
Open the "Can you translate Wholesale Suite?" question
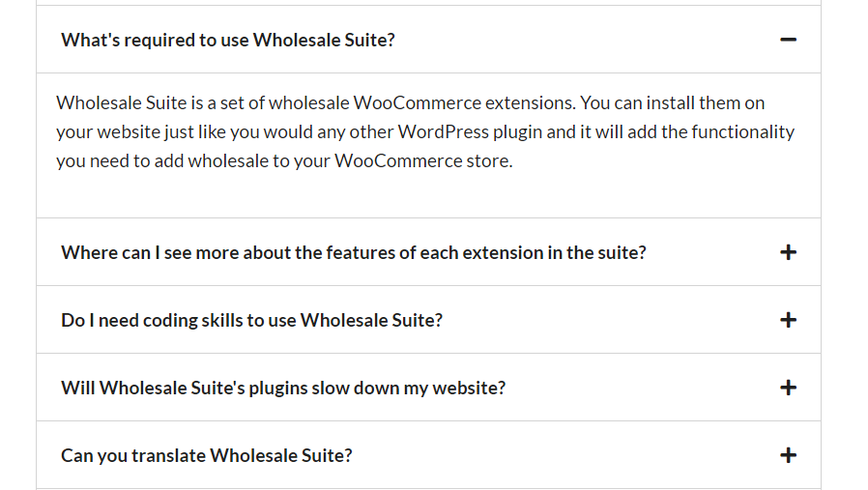(x=206, y=455)
